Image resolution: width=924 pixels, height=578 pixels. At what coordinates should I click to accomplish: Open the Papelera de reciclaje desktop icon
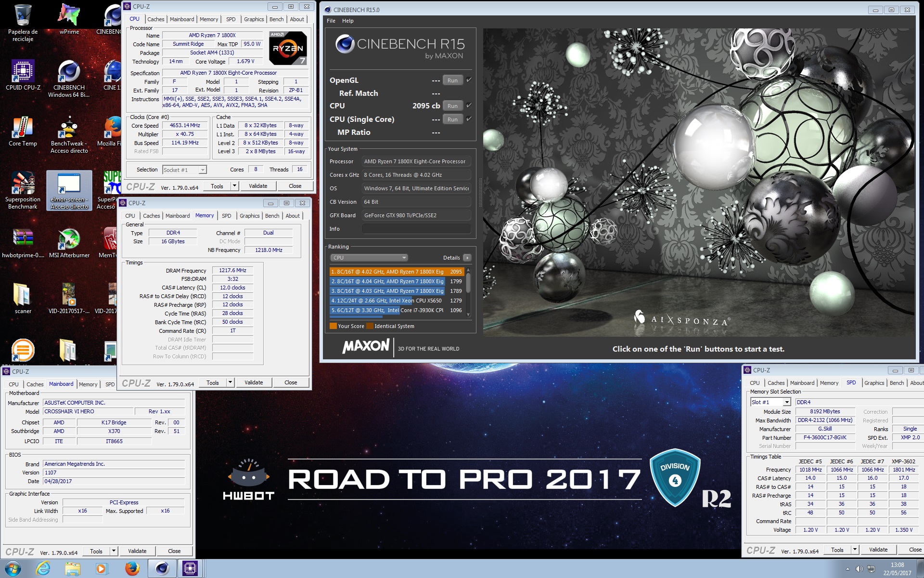23,22
